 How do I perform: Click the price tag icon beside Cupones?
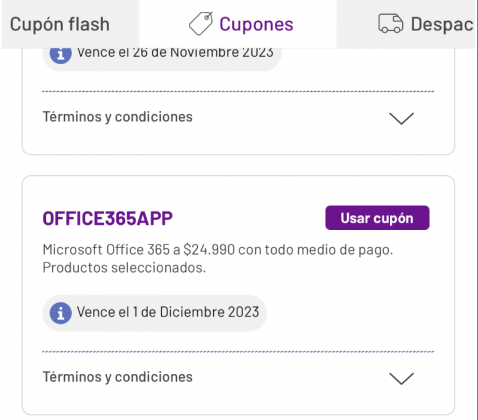click(x=201, y=23)
